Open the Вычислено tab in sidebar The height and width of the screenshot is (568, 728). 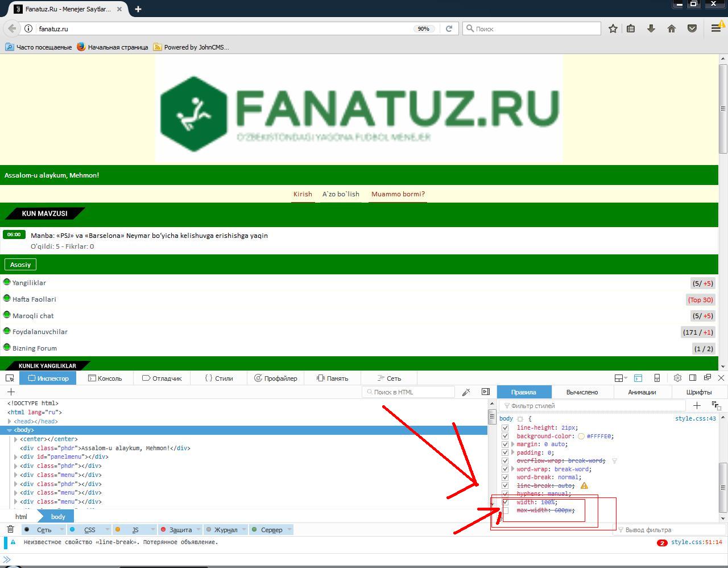[582, 392]
